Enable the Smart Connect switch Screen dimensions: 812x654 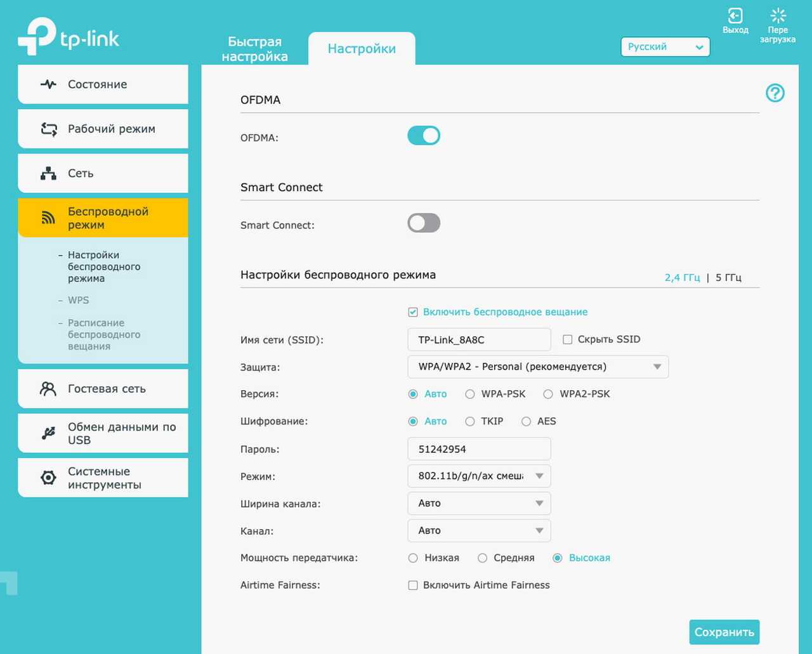[424, 223]
